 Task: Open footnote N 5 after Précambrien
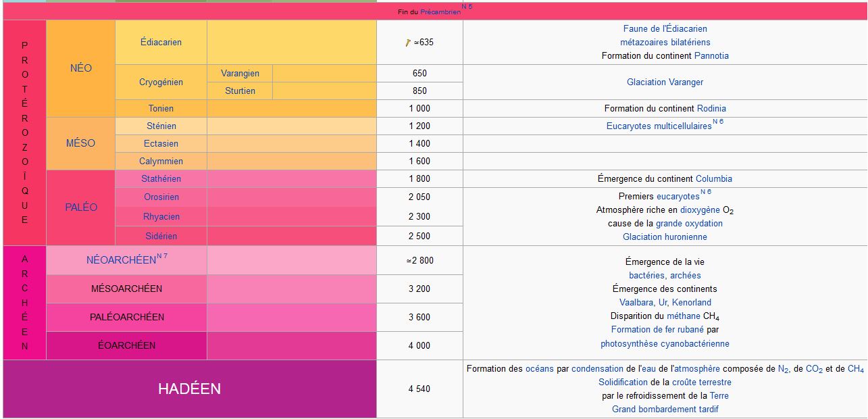[x=467, y=7]
